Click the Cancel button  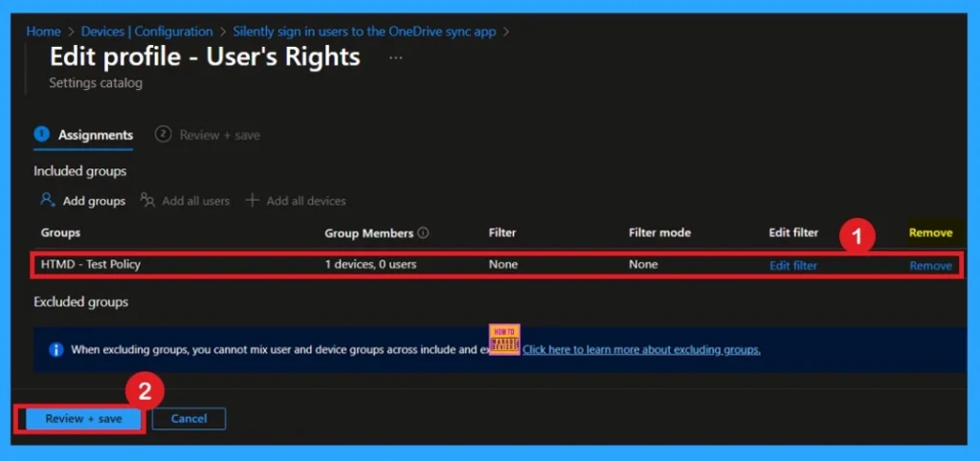click(189, 419)
